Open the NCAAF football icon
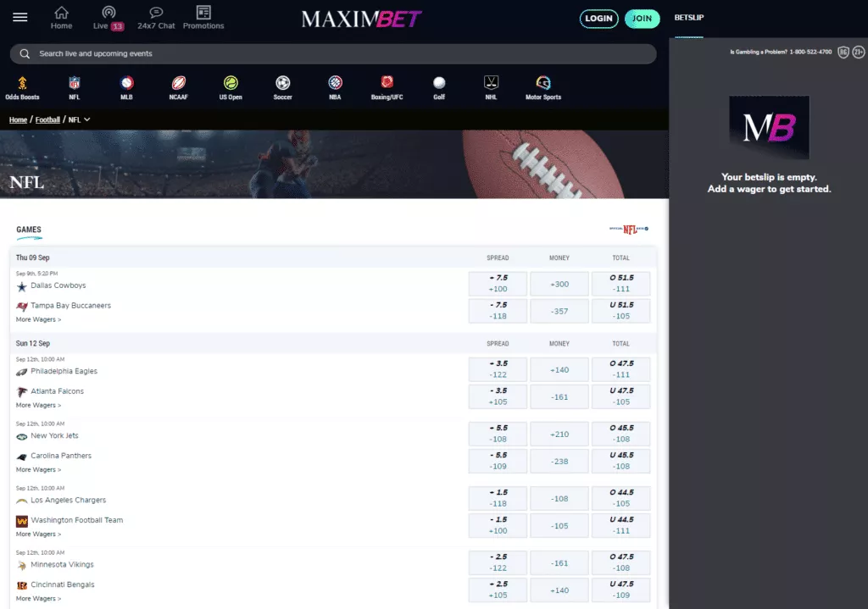The image size is (868, 609). 178,83
